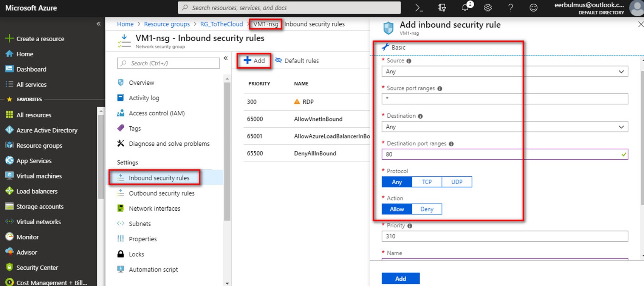Click the Priority info icon

410,226
